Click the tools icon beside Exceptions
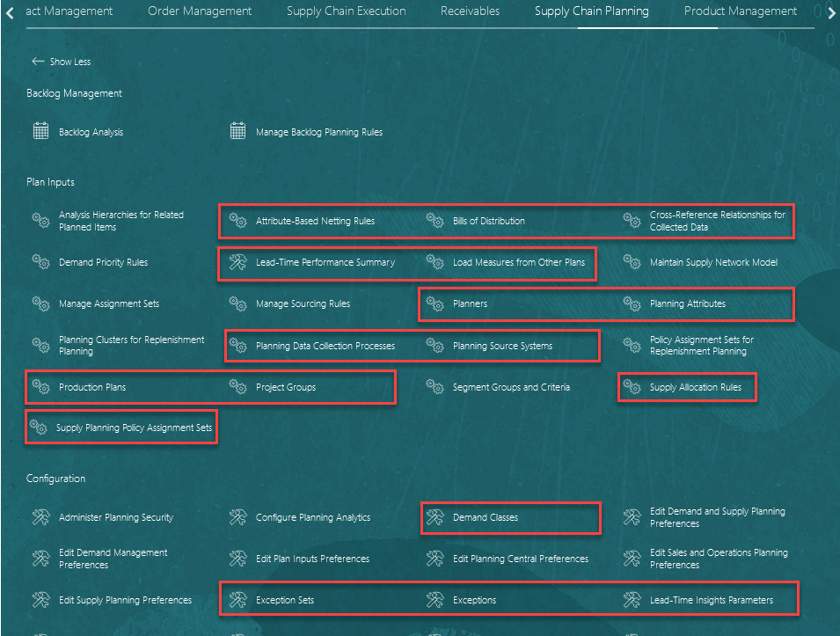Viewport: 840px width, 636px height. (x=435, y=600)
